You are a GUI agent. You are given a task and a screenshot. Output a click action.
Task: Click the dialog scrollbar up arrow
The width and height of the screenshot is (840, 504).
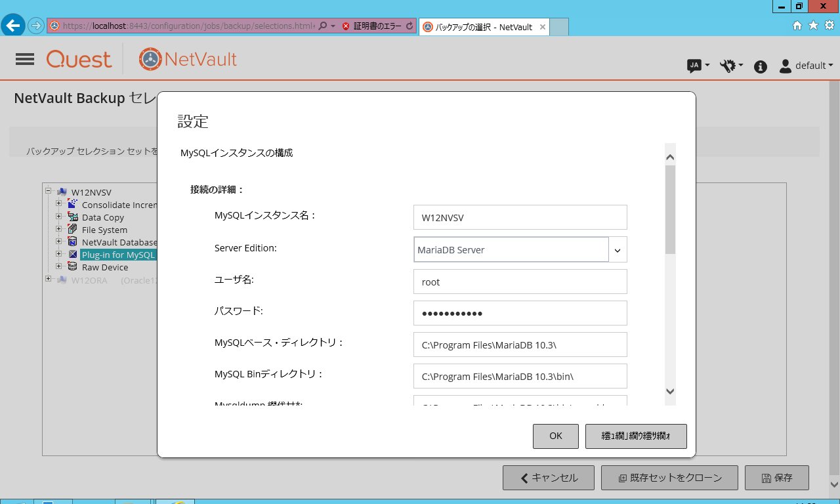(x=670, y=157)
